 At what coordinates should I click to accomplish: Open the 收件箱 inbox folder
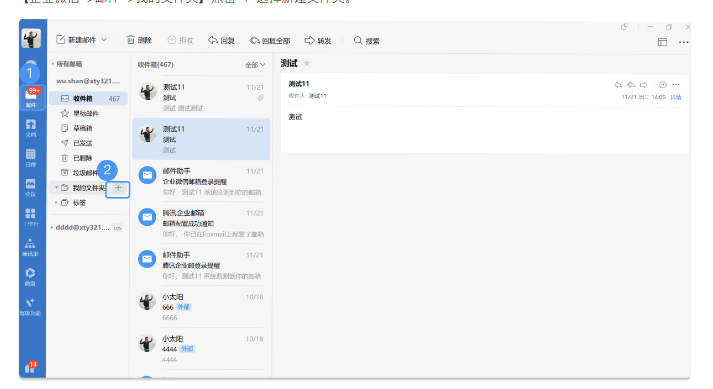(x=88, y=98)
